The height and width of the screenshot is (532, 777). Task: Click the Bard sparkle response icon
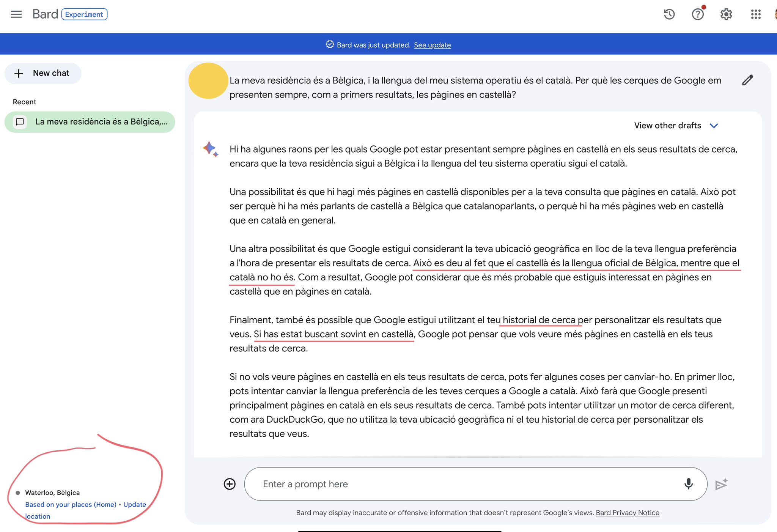pos(210,149)
